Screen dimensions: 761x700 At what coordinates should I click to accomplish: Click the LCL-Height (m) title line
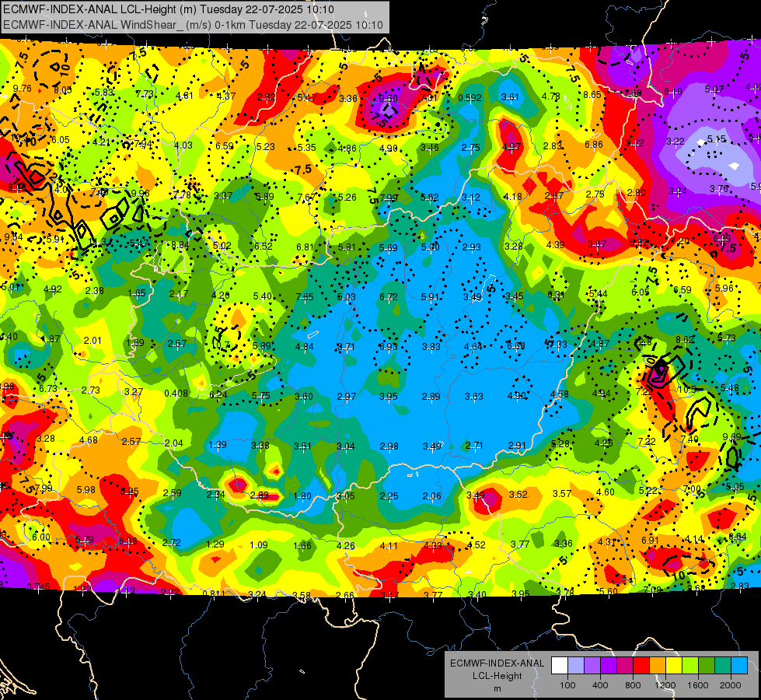168,9
